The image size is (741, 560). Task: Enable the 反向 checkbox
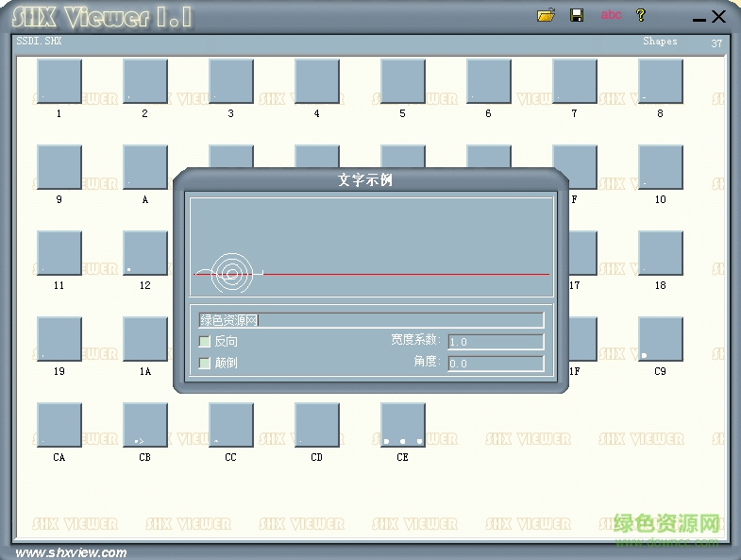[x=205, y=342]
